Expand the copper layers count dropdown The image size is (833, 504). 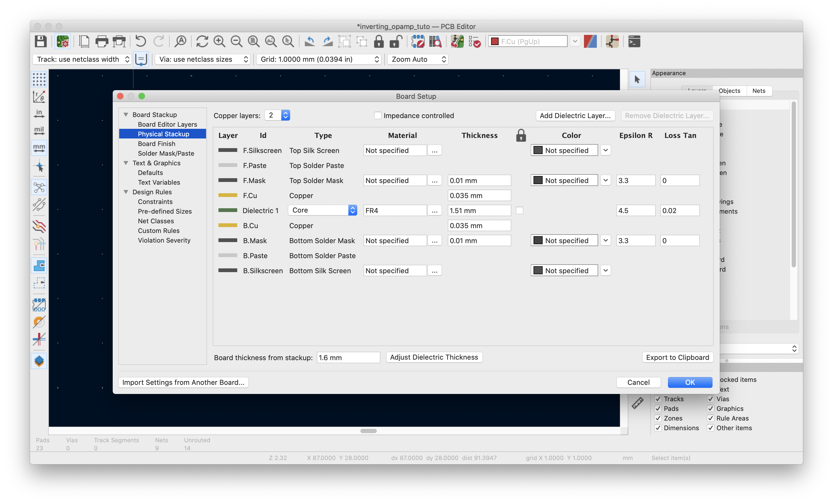[x=286, y=115]
